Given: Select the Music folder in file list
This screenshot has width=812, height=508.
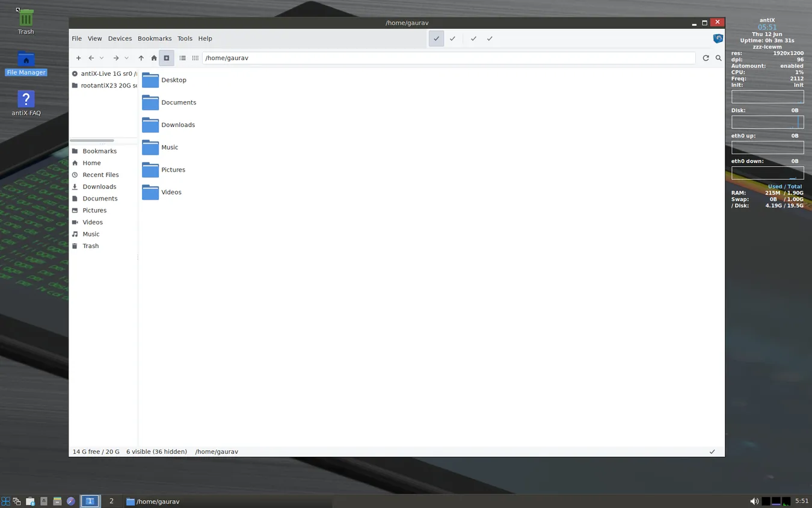Looking at the screenshot, I should (x=160, y=147).
